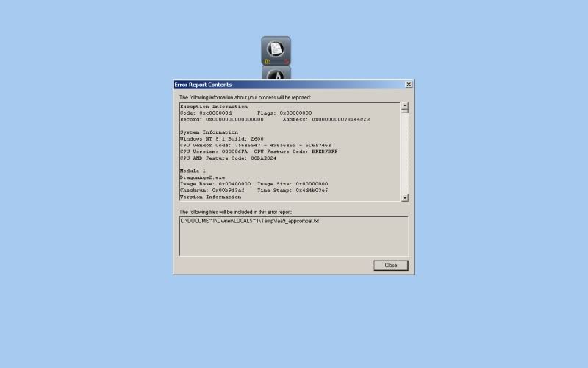
Task: Click the Module 1 heading line
Action: [193, 171]
